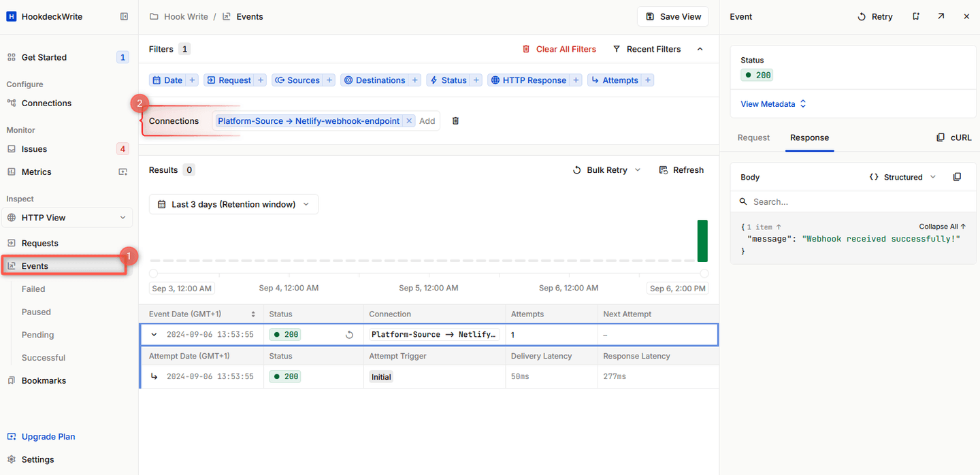Open the Last 3 days date range dropdown
980x475 pixels.
pyautogui.click(x=233, y=204)
